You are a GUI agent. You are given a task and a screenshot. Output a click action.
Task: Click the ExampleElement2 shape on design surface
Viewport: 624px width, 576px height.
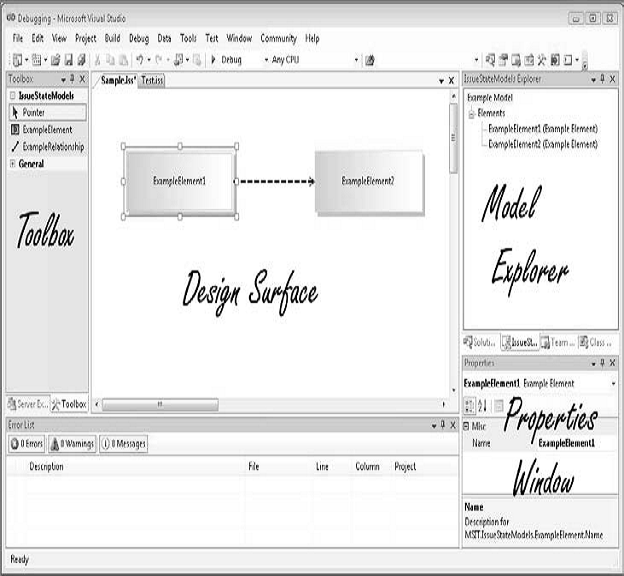(368, 181)
